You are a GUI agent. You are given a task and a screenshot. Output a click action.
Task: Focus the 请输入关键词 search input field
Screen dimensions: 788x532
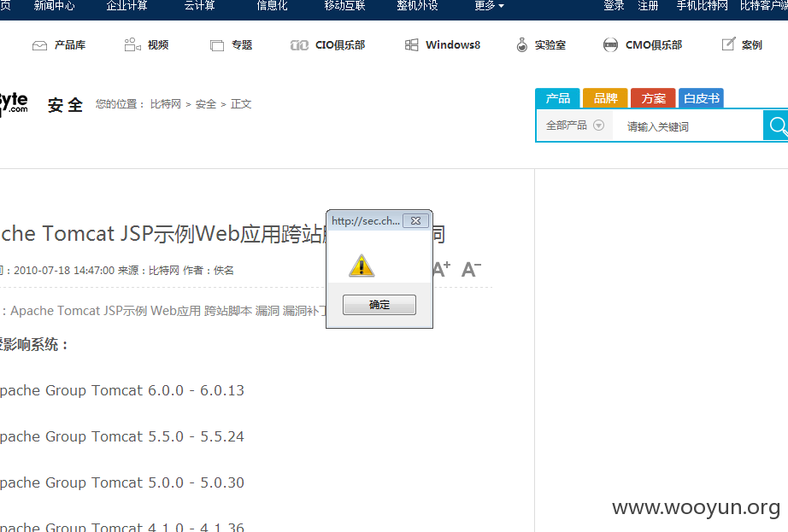pos(687,126)
